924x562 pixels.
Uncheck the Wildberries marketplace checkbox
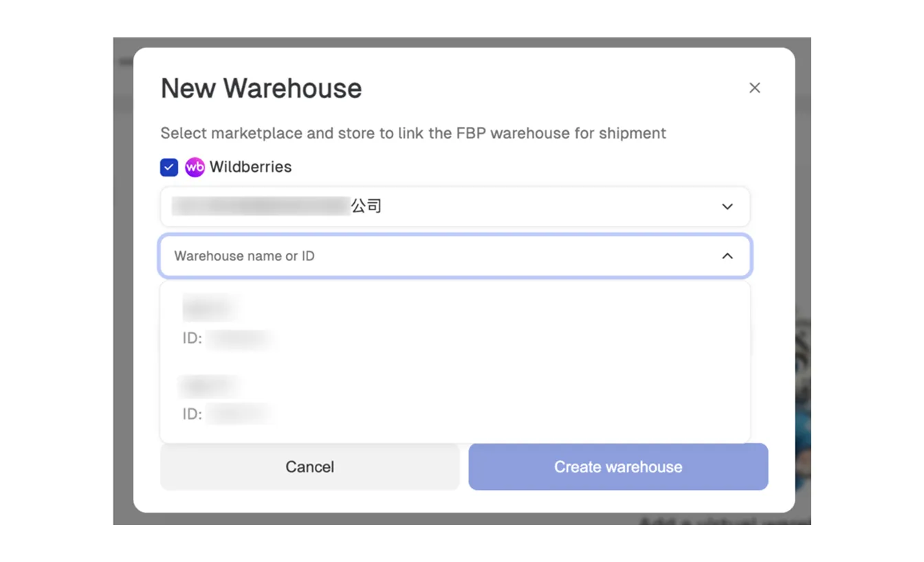(x=169, y=167)
